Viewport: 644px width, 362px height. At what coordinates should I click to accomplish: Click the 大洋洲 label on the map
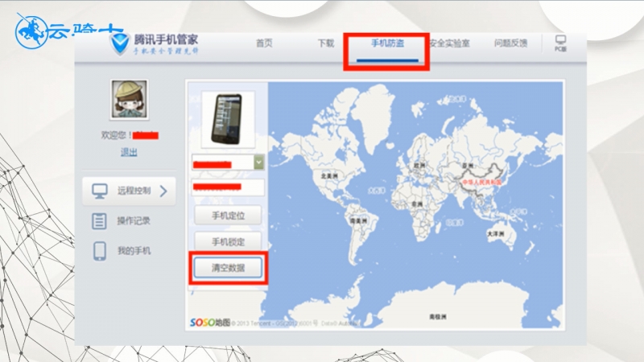point(495,234)
